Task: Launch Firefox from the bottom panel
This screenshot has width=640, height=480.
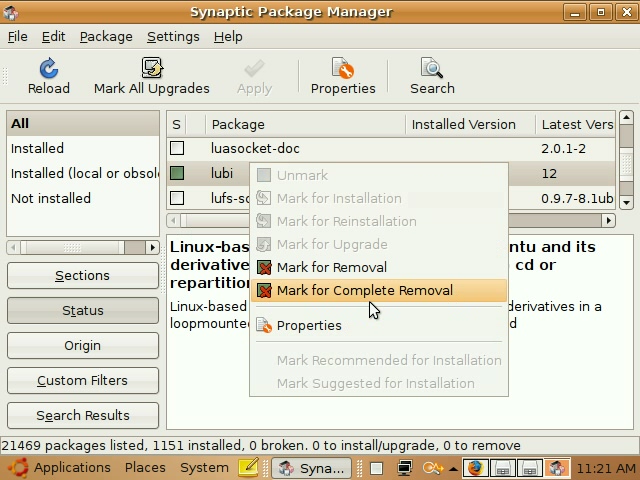Action: 475,468
